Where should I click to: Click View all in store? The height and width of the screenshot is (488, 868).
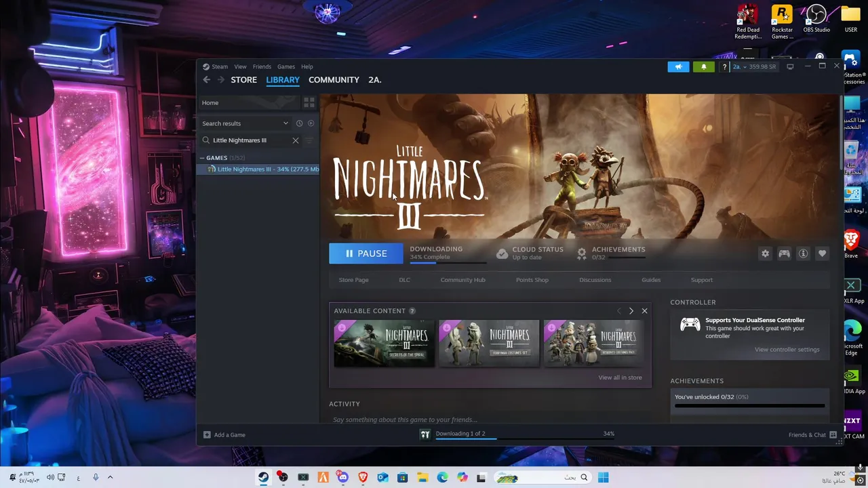coord(620,378)
